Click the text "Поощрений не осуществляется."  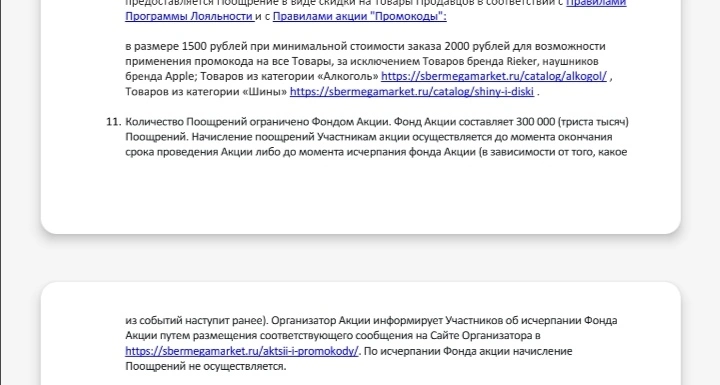tap(206, 366)
